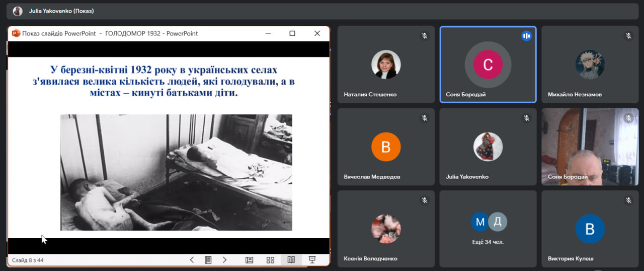Switch PowerPoint to Normal view
The width and height of the screenshot is (644, 271).
[249, 260]
